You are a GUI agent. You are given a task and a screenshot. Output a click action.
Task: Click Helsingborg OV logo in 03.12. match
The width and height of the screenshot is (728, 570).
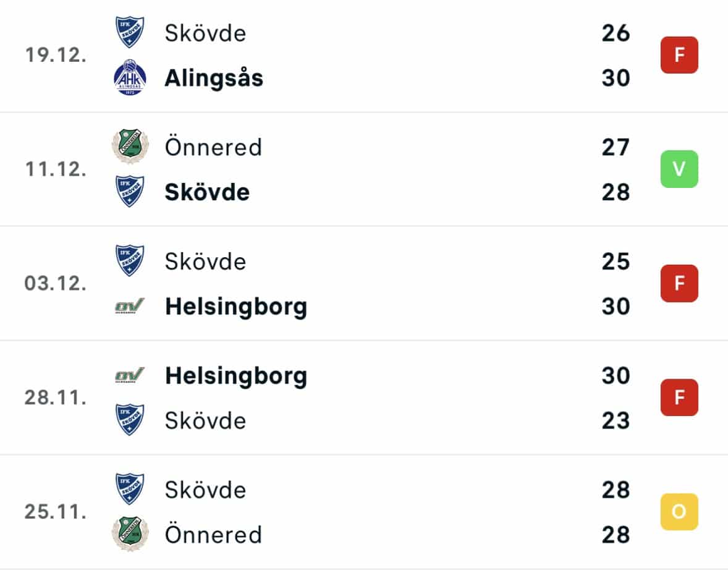click(130, 306)
